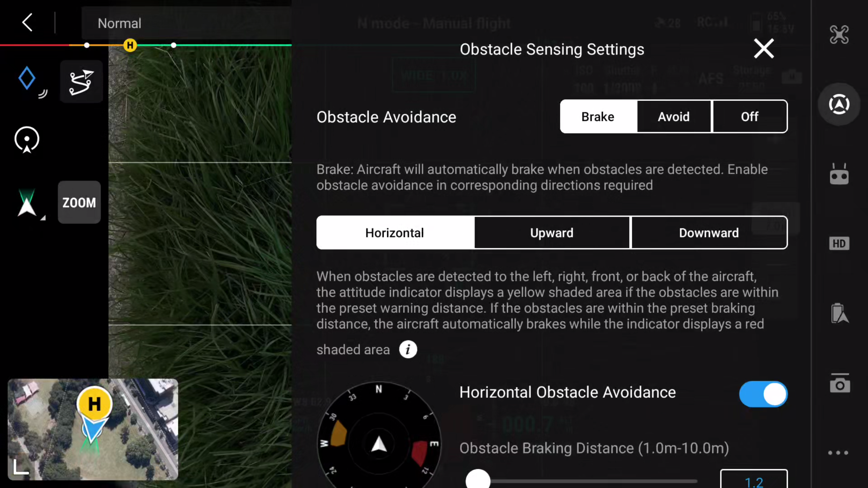Tap the back arrow icon
This screenshot has height=488, width=868.
pos(27,23)
